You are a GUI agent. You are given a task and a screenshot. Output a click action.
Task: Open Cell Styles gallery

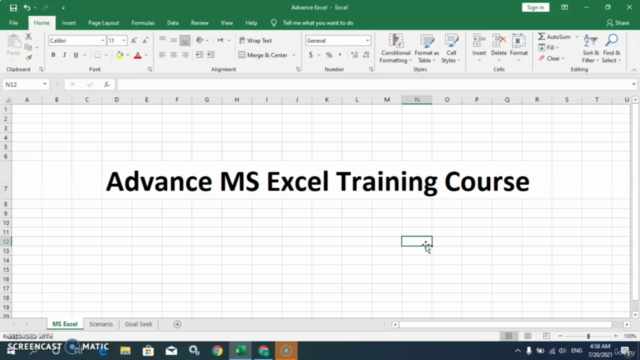click(451, 49)
